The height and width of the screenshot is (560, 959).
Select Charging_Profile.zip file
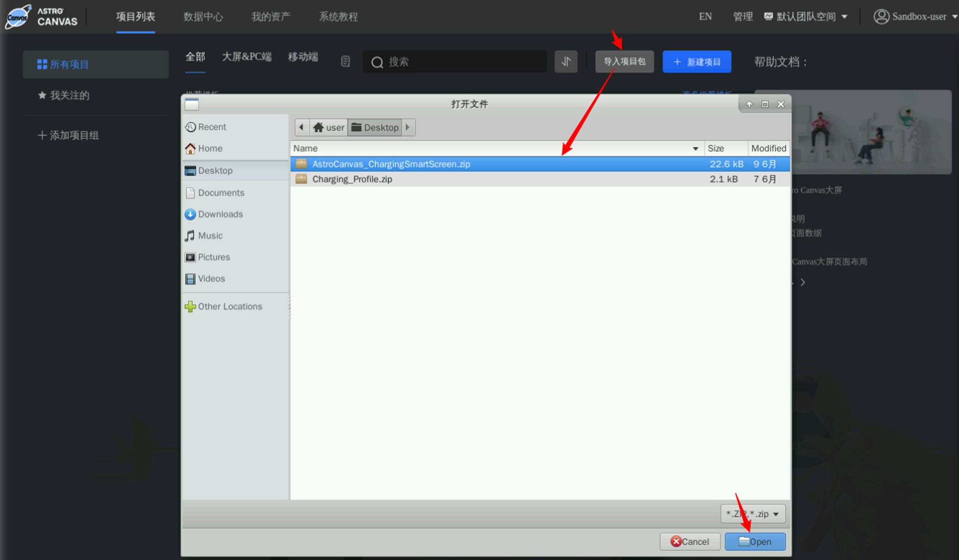click(352, 179)
